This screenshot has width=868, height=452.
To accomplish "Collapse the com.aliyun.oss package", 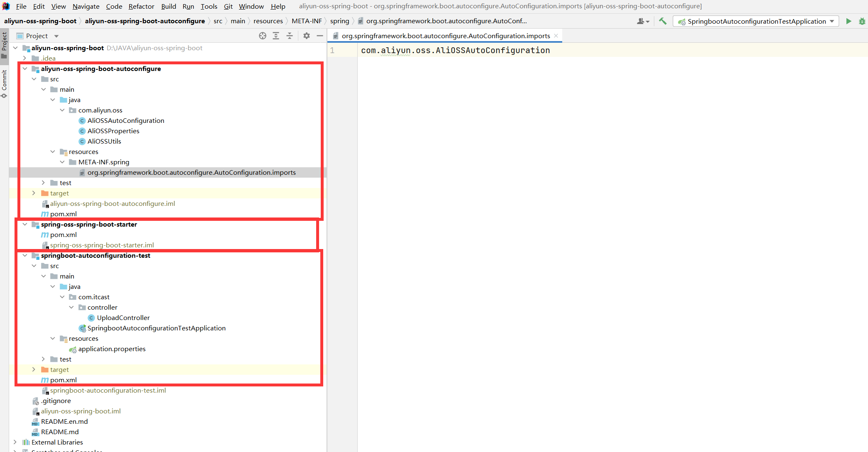I will [x=62, y=110].
